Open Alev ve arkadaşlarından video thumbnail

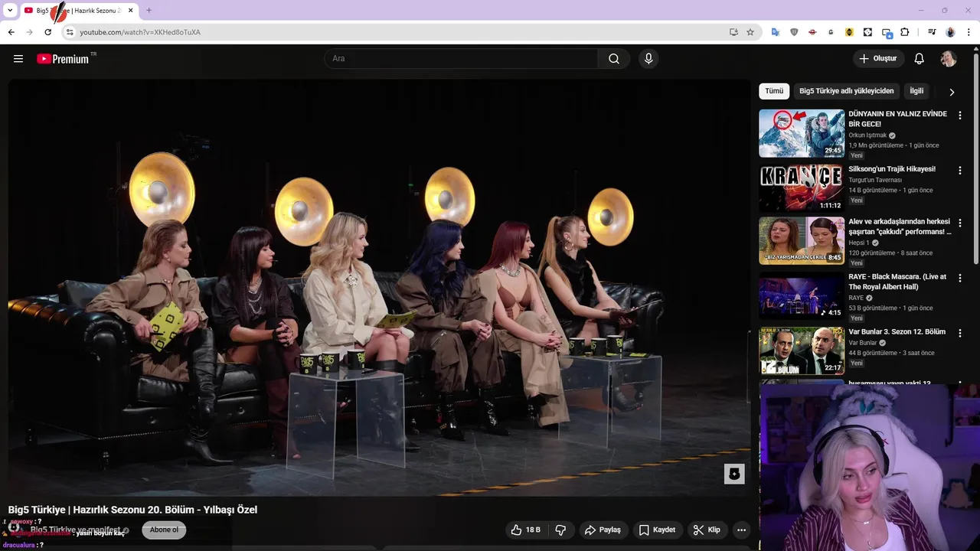tap(802, 241)
